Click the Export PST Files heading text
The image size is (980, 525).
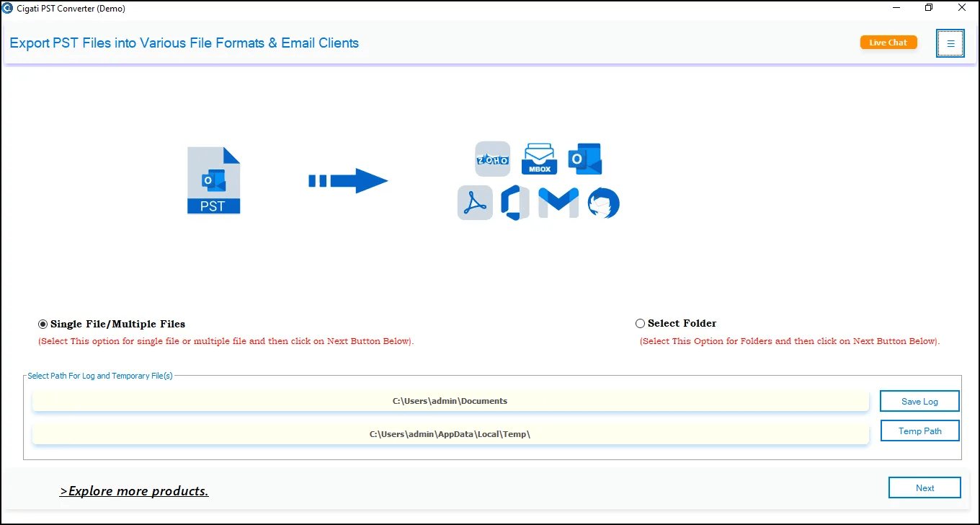click(x=184, y=43)
